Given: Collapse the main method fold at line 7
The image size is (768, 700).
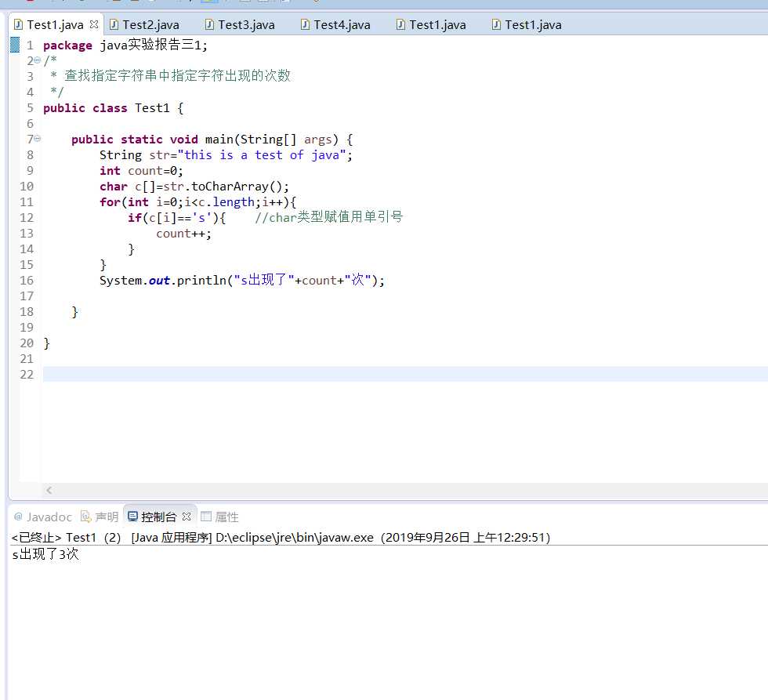Looking at the screenshot, I should click(x=38, y=139).
